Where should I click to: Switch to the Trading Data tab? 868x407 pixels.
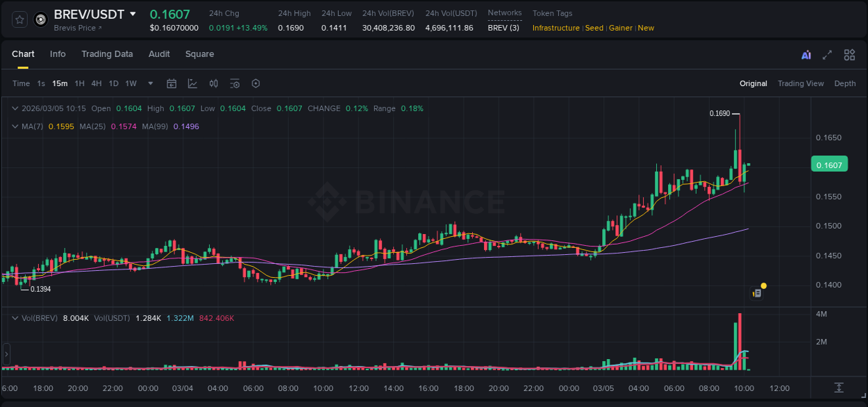[107, 54]
